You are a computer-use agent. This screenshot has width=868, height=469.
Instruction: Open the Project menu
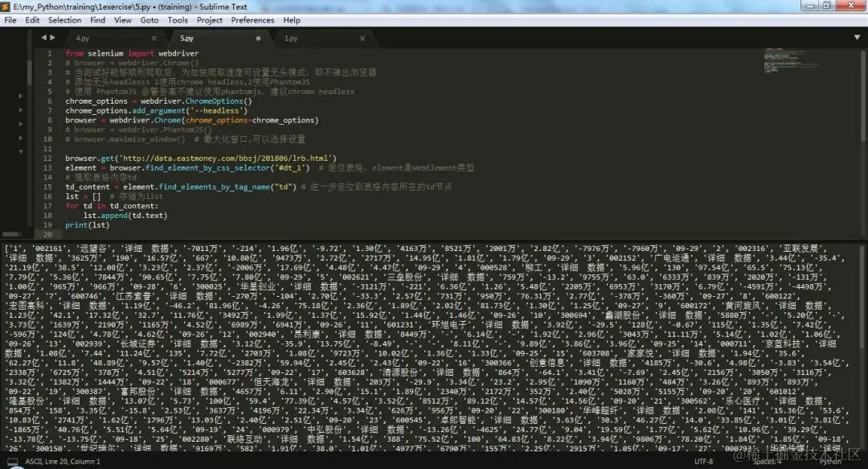coord(209,20)
